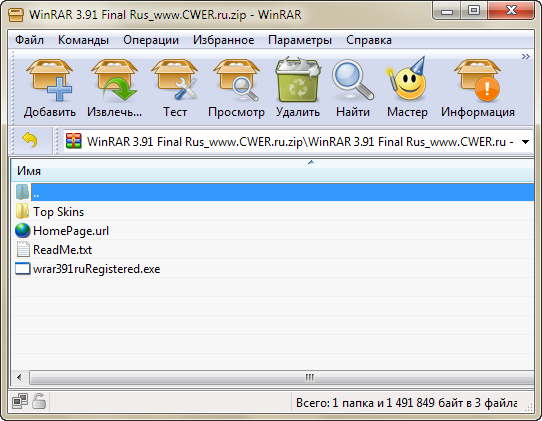This screenshot has width=542, height=421.
Task: Open the Избранное menu
Action: (x=224, y=40)
